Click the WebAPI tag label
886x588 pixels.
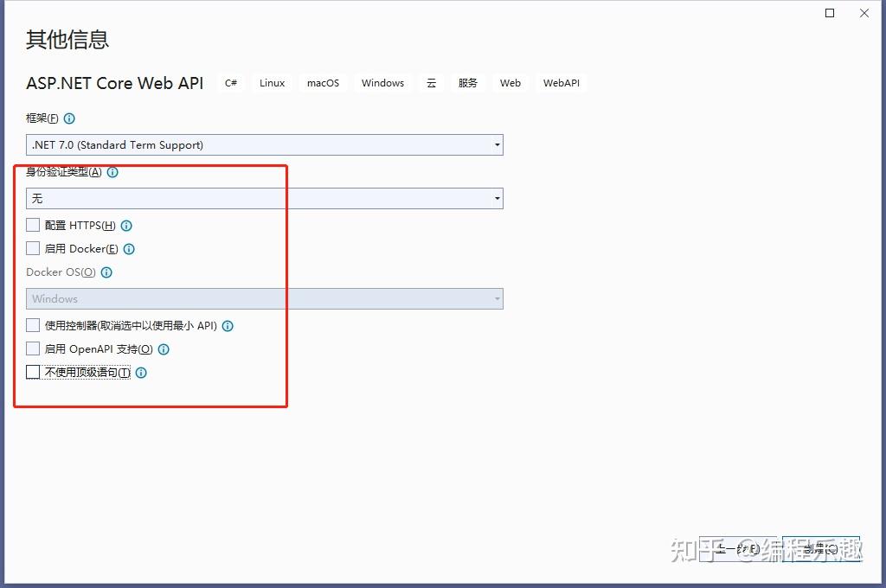pos(561,82)
